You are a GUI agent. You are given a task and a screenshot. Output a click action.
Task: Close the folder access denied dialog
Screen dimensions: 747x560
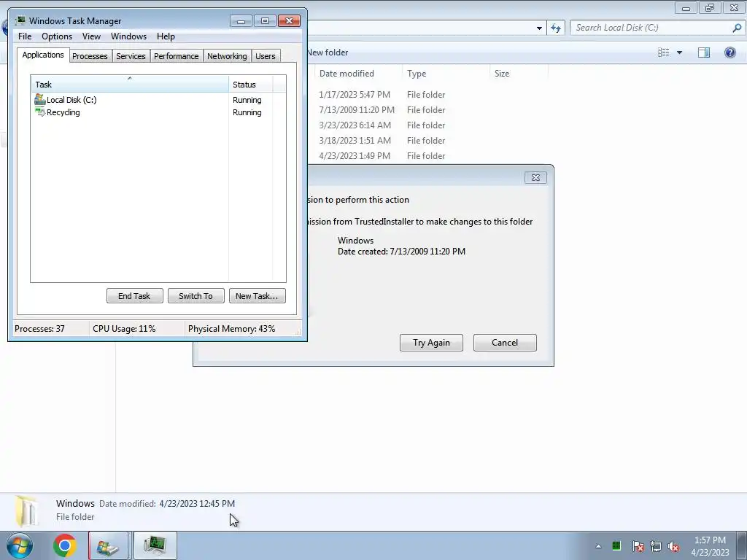(x=535, y=178)
